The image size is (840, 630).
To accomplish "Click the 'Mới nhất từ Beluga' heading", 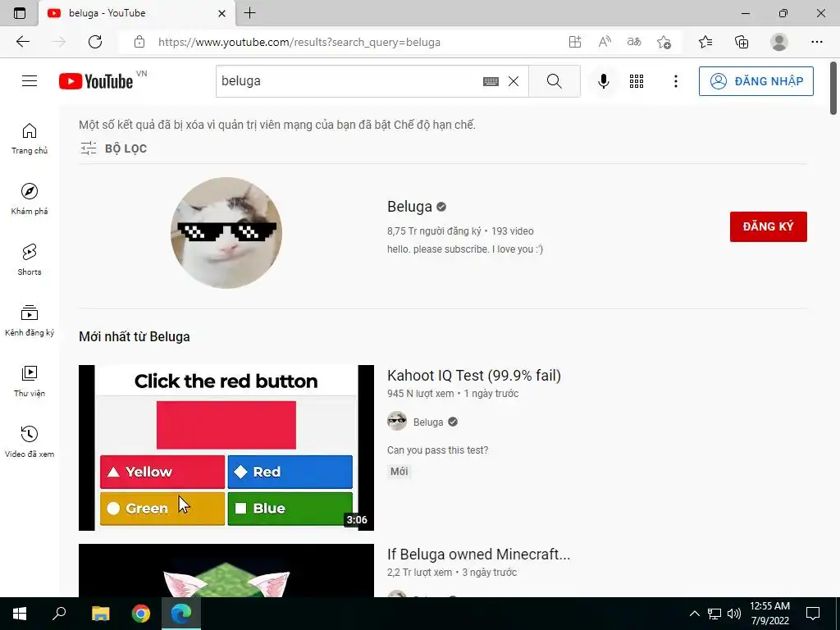I will pos(135,336).
